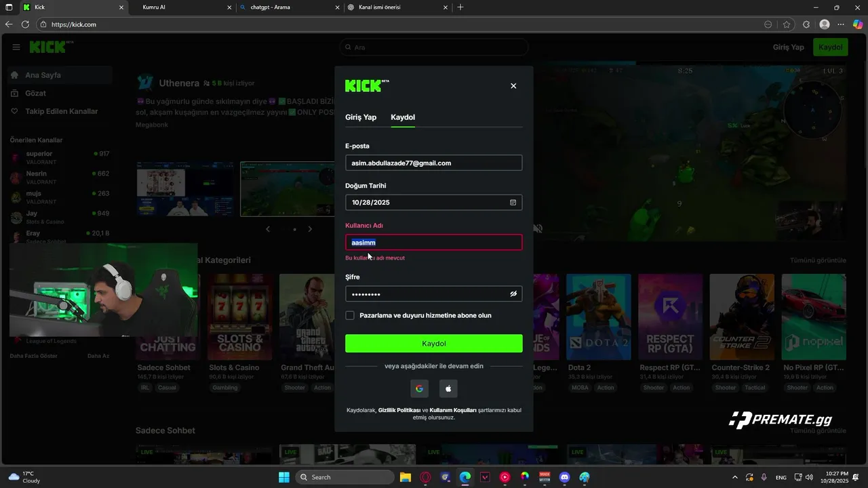
Task: Switch to the Giriş Yap tab
Action: click(x=361, y=117)
